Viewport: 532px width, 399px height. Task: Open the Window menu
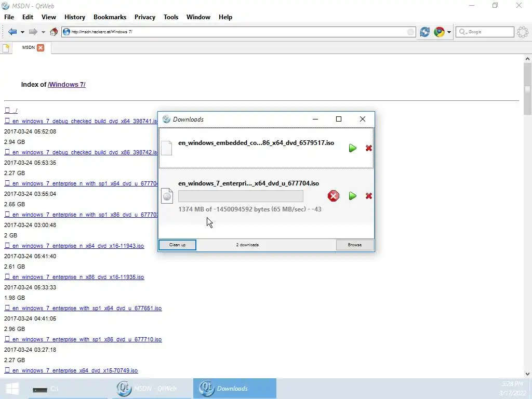coord(198,17)
